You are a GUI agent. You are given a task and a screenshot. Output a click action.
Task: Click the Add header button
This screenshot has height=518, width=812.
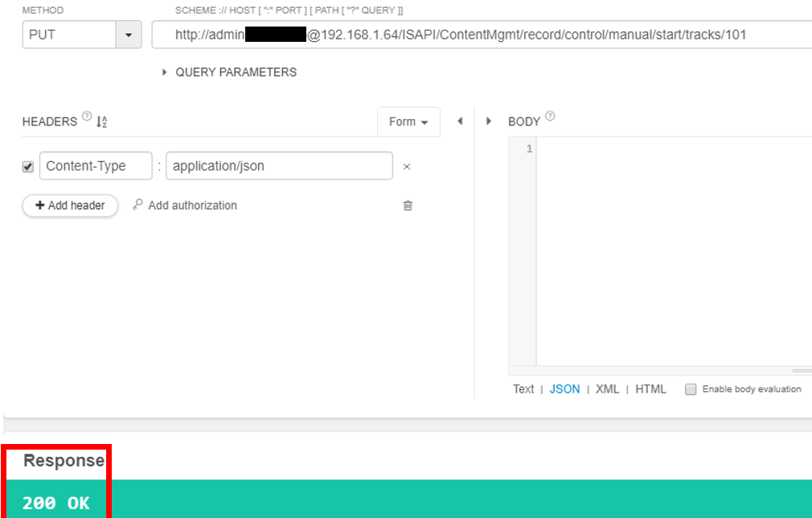(x=70, y=206)
